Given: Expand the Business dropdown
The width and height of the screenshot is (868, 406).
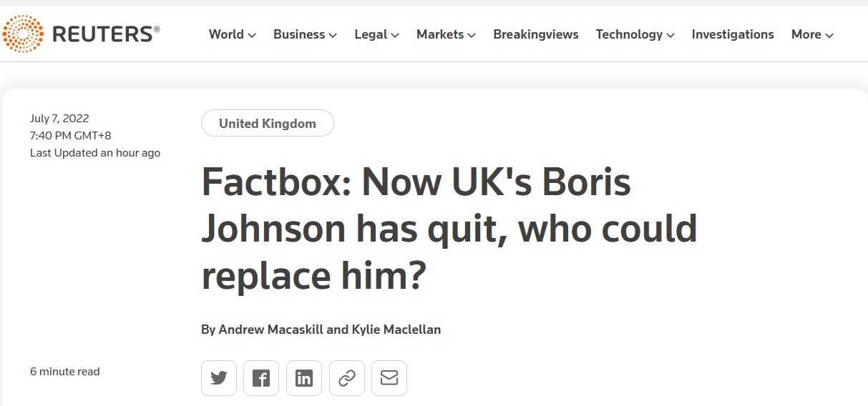Looking at the screenshot, I should coord(332,35).
